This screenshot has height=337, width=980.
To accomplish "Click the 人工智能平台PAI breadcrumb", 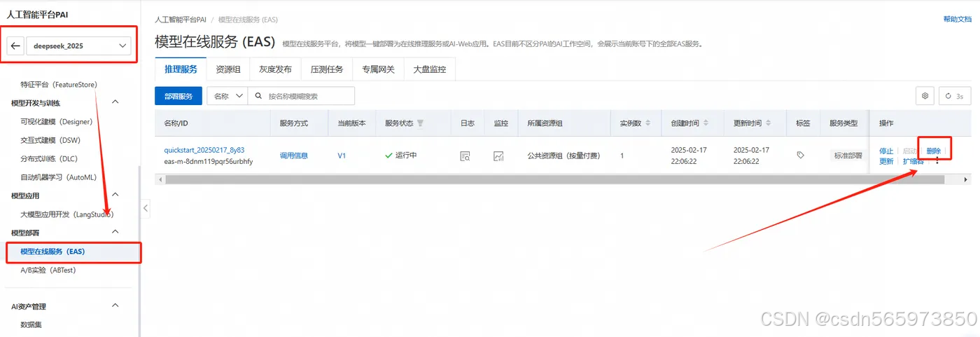I will tap(181, 20).
